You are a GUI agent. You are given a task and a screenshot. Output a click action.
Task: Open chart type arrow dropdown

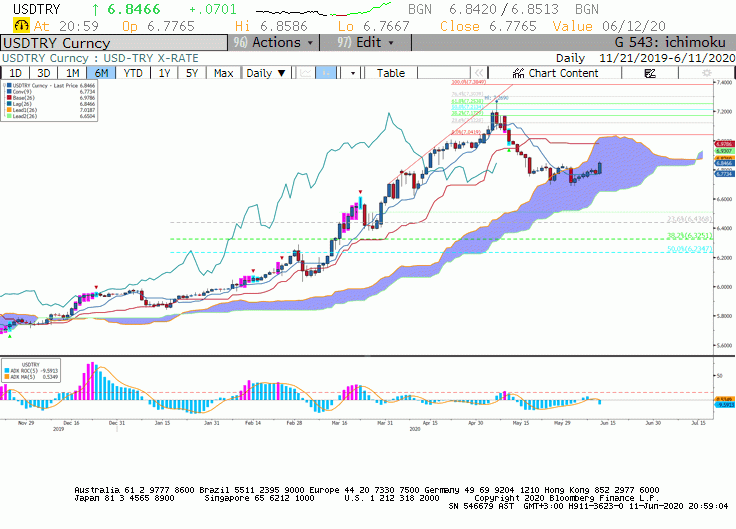pos(353,73)
